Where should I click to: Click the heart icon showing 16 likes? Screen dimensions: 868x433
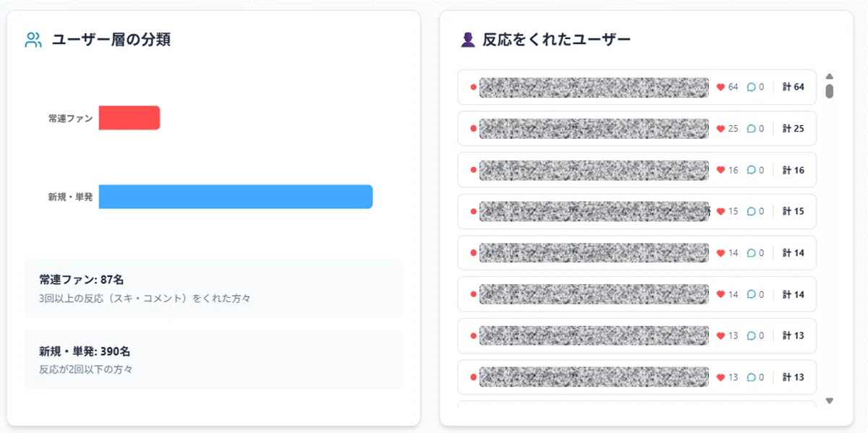click(720, 171)
